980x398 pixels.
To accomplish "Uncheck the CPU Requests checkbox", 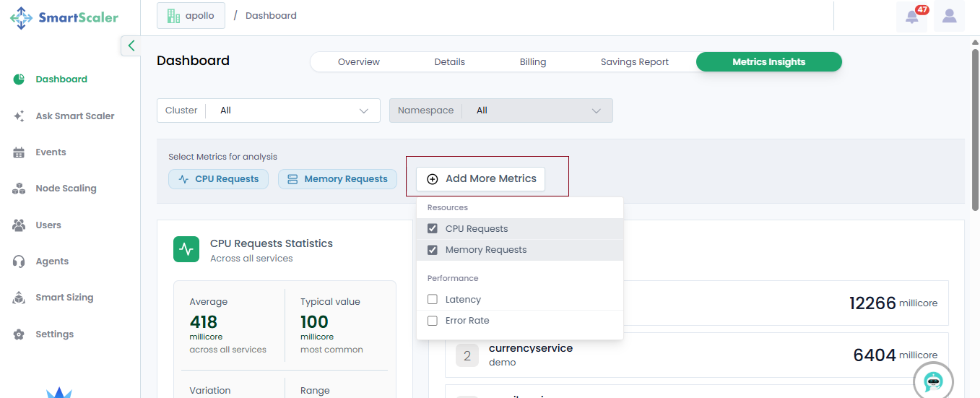I will 433,229.
